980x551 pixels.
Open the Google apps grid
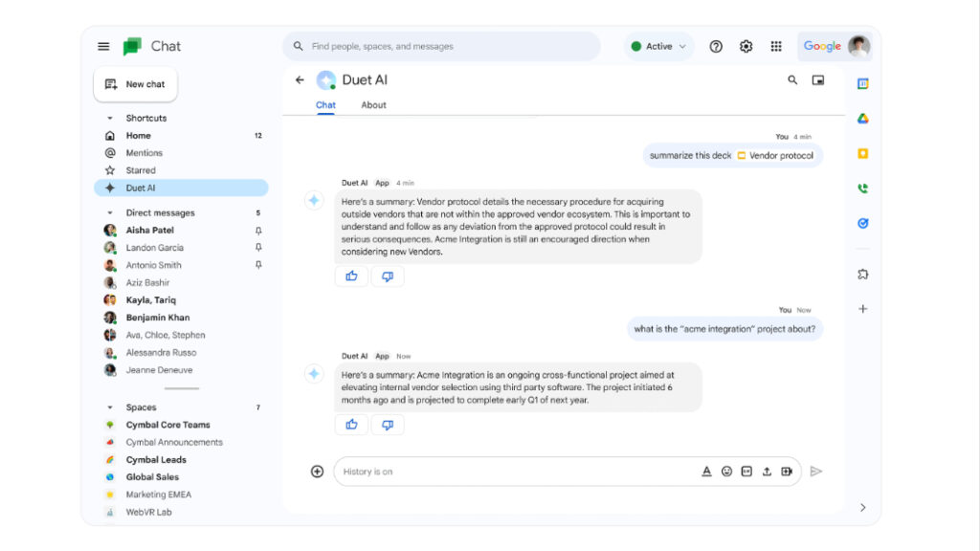click(775, 46)
